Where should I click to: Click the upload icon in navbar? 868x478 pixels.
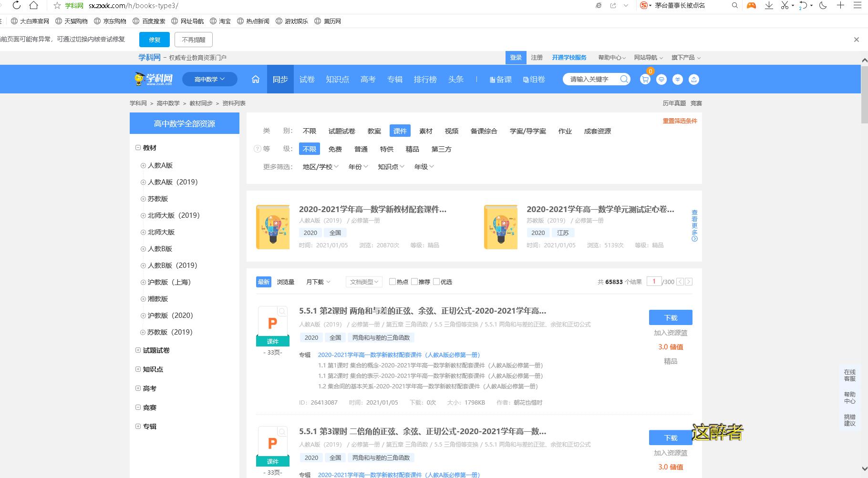tap(694, 80)
